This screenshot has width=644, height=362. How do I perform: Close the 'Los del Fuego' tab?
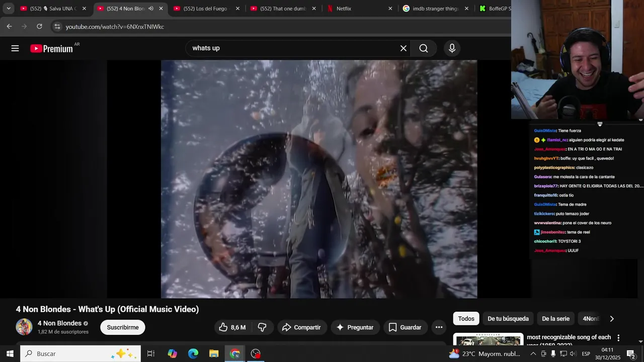[x=237, y=9]
